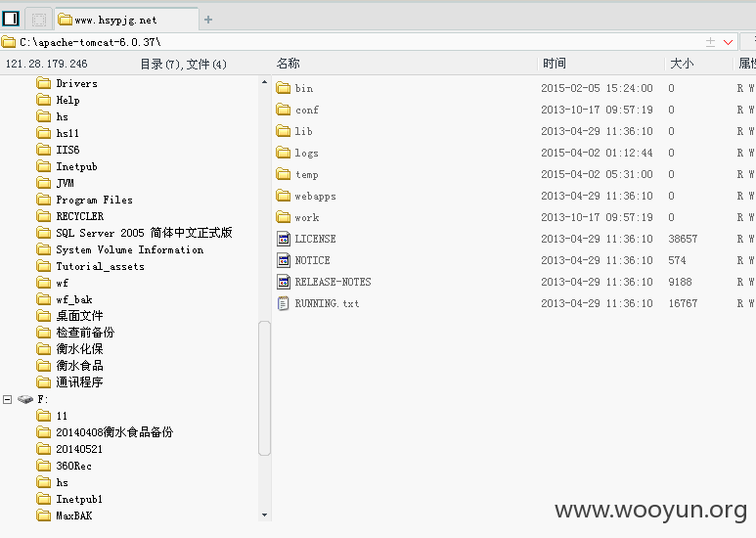The height and width of the screenshot is (538, 756).
Task: Collapse the F: drive tree node
Action: [7, 399]
